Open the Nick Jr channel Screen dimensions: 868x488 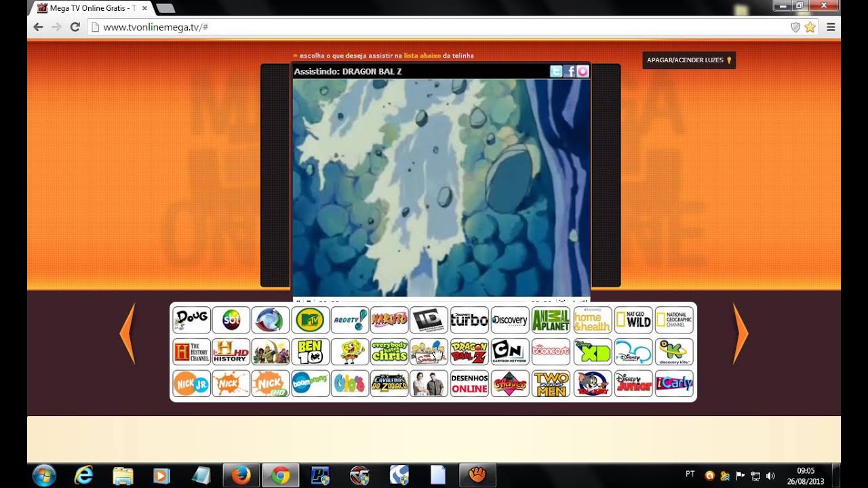(191, 384)
